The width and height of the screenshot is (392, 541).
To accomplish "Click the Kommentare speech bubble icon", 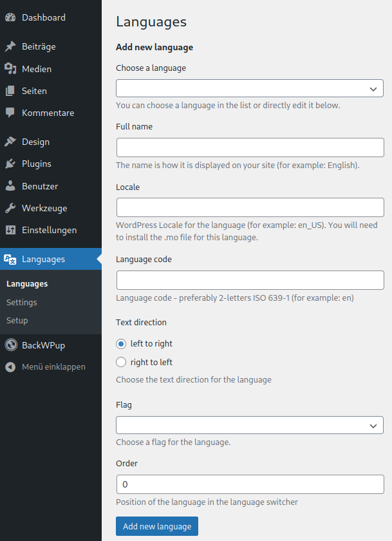I will click(x=10, y=113).
